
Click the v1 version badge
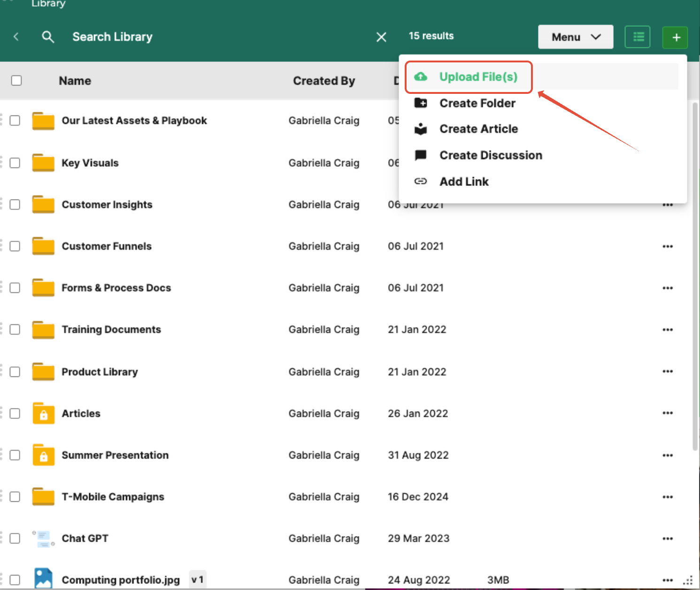(x=198, y=580)
